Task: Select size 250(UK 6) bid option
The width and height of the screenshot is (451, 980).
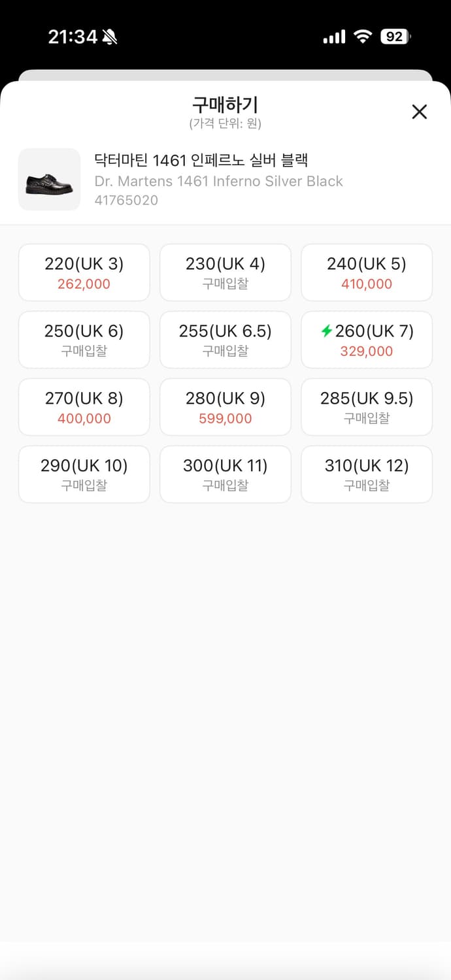Action: 84,340
